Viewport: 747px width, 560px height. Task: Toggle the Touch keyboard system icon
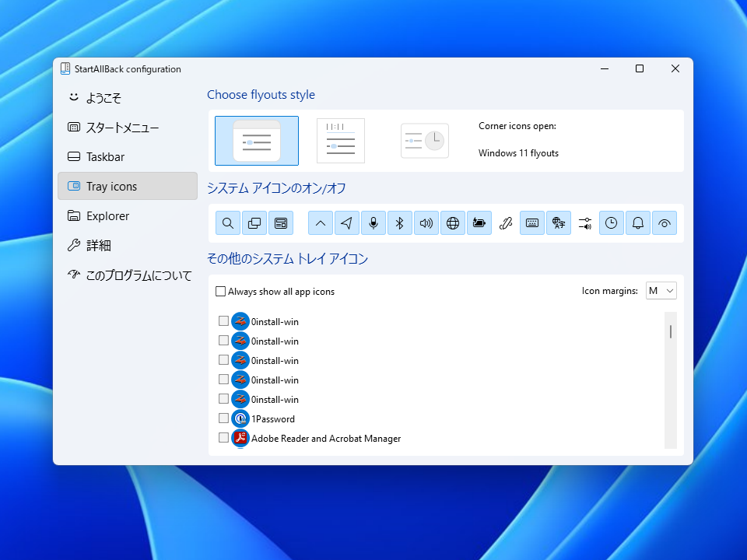pyautogui.click(x=532, y=223)
